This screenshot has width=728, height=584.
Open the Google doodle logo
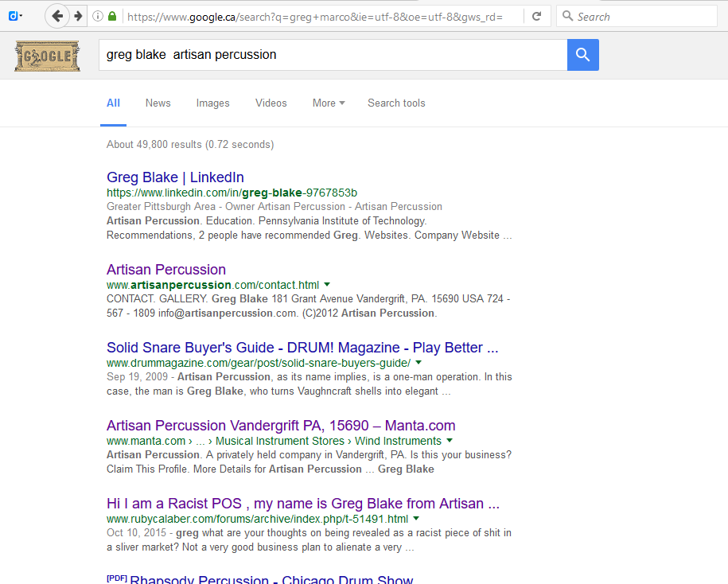48,56
